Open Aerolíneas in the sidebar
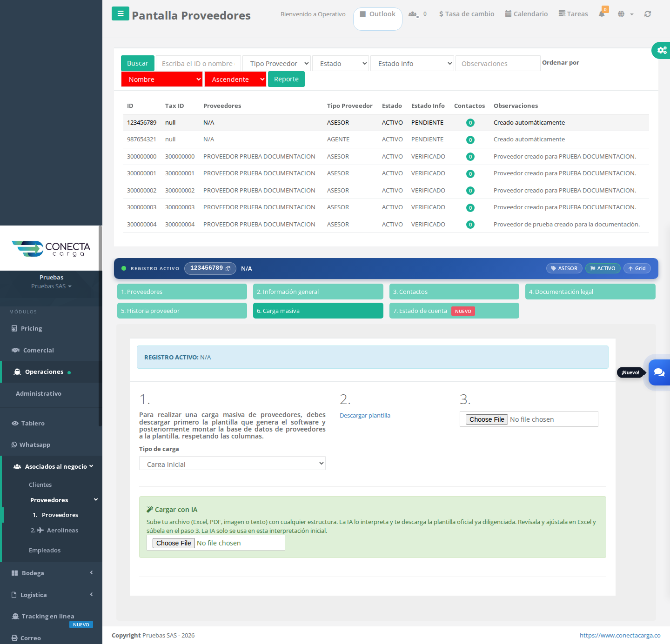 tap(54, 530)
